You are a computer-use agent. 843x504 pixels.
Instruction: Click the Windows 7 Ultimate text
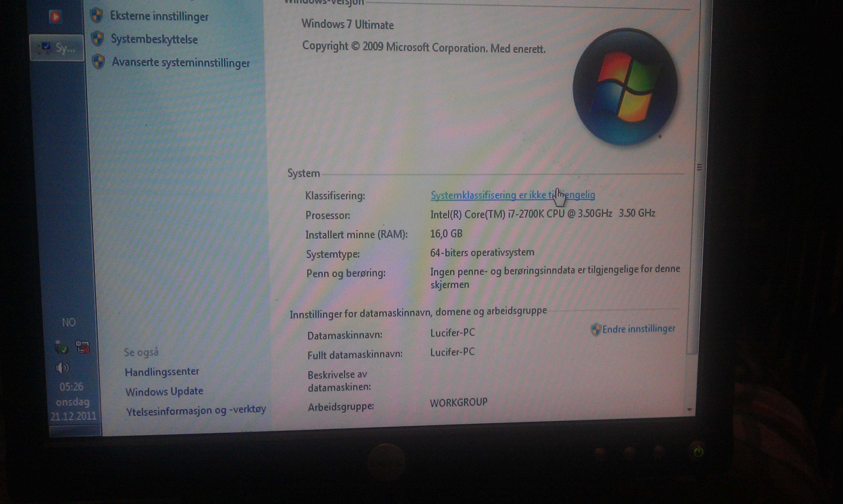coord(347,24)
